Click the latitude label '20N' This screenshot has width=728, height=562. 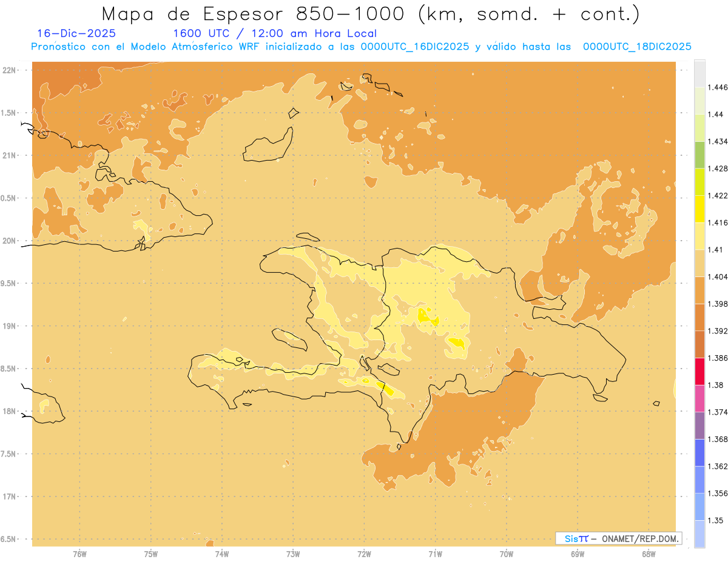pos(9,241)
